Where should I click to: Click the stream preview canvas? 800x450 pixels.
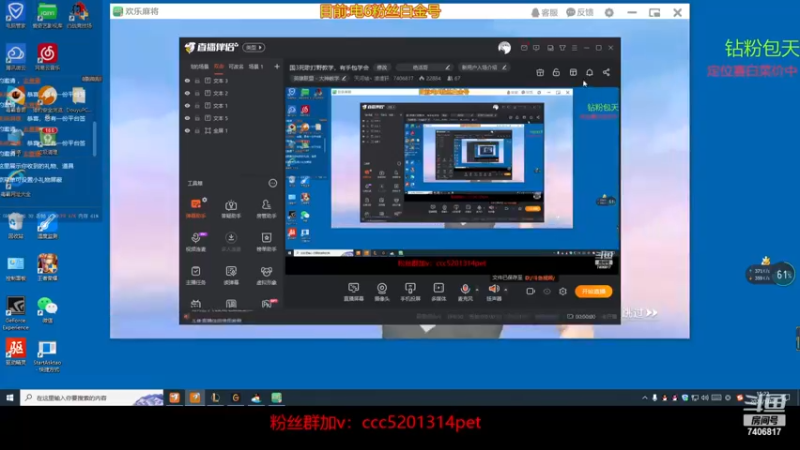tap(452, 181)
